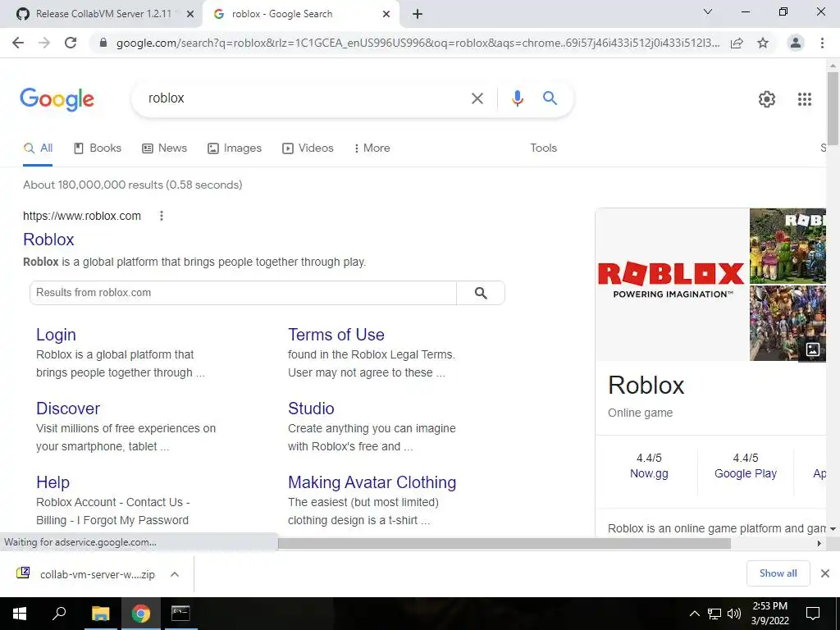
Task: Close the roblox - Google Search tab
Action: pos(386,14)
